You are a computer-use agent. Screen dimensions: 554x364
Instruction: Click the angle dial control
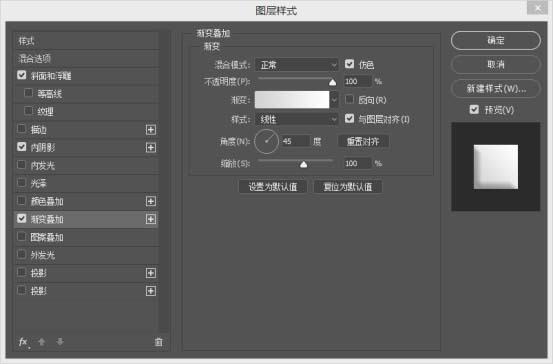click(x=266, y=141)
